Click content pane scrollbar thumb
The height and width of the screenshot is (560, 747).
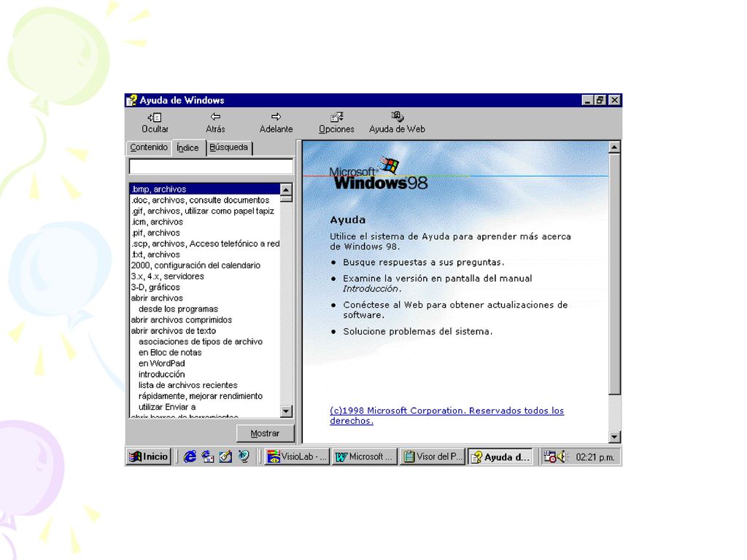pyautogui.click(x=614, y=274)
